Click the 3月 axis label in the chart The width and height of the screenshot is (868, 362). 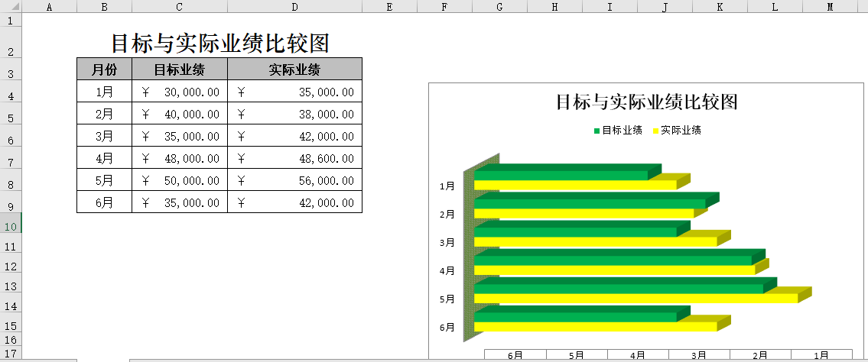447,243
